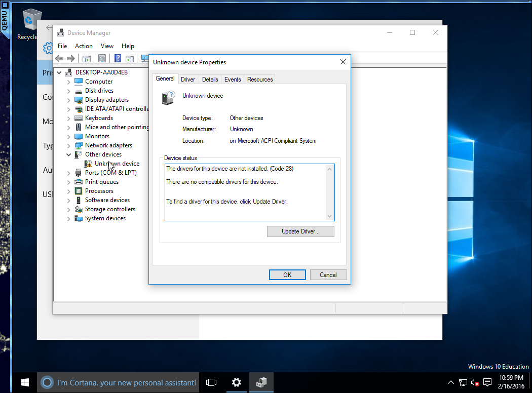Click the Other devices category icon
This screenshot has width=532, height=393.
point(79,154)
